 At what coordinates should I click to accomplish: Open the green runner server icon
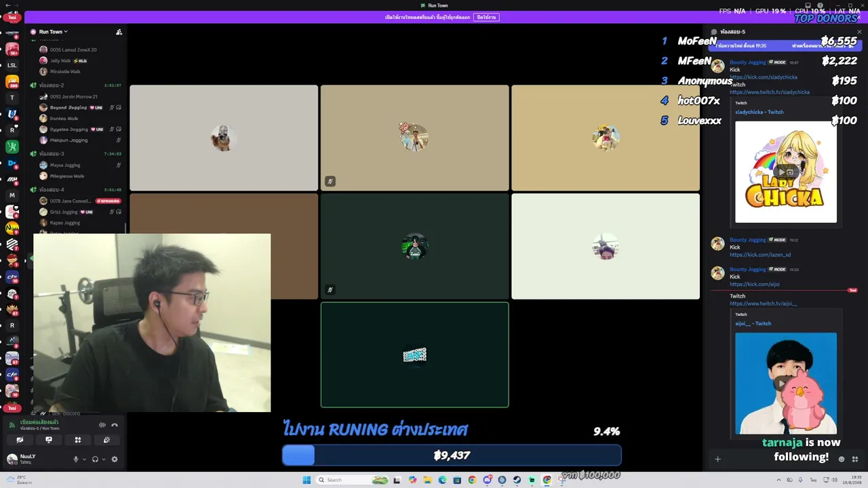point(12,146)
